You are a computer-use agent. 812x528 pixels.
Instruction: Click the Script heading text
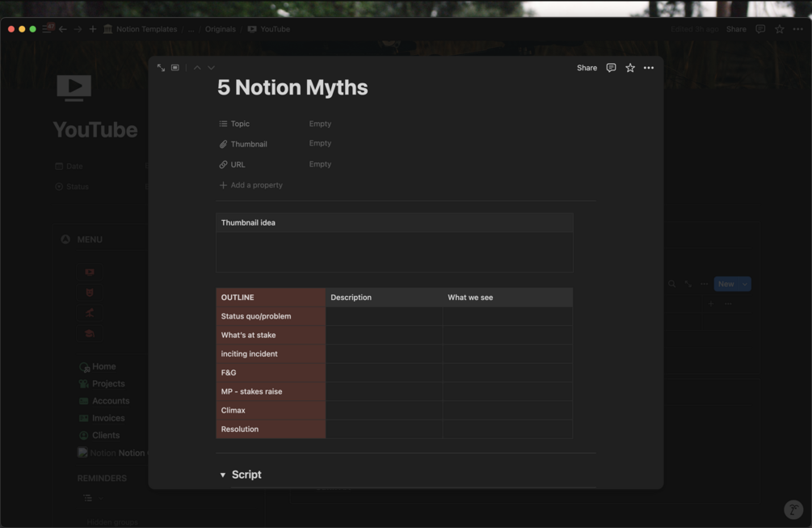pos(246,475)
